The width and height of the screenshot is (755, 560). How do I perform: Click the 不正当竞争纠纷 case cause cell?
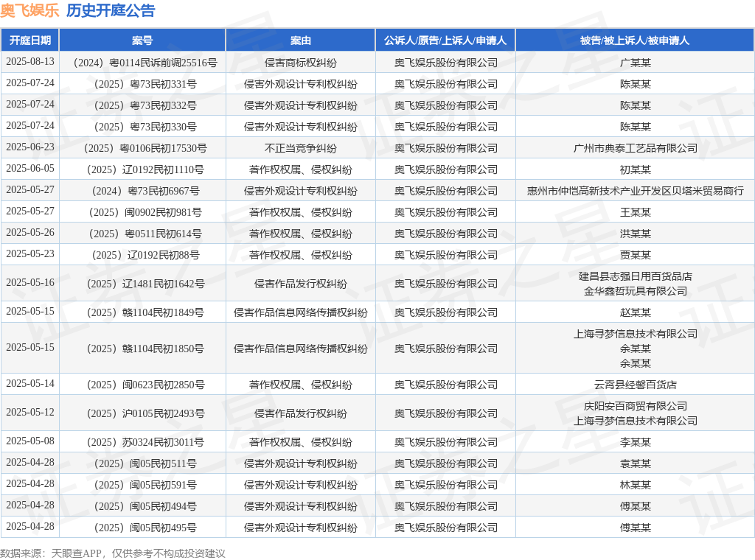[x=301, y=148]
